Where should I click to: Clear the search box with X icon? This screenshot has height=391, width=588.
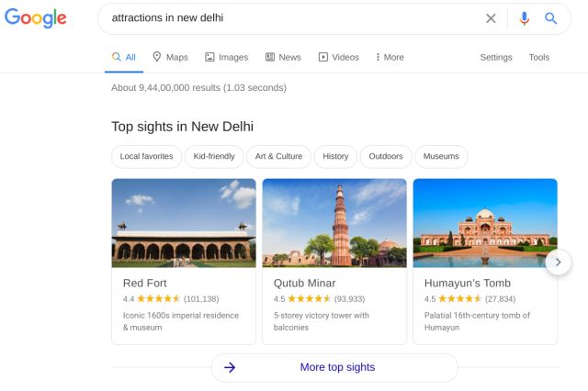pos(491,18)
